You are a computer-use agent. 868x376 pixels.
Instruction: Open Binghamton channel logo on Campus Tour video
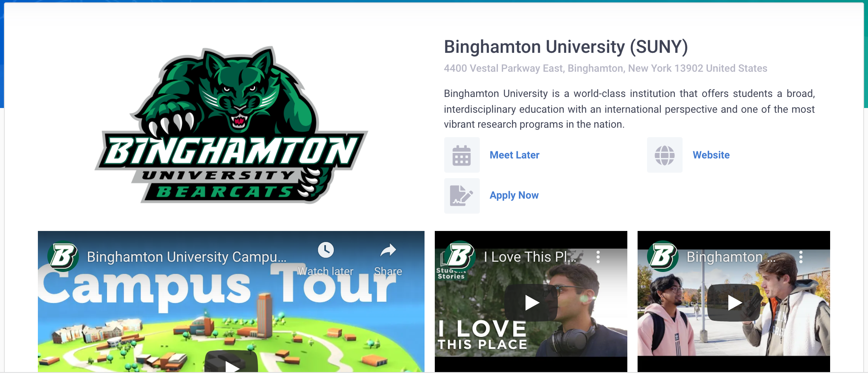(63, 256)
